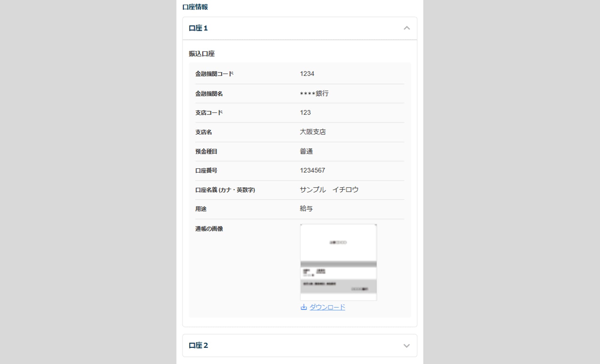Click the 普通 deposit type value
This screenshot has width=600, height=364.
(x=306, y=151)
